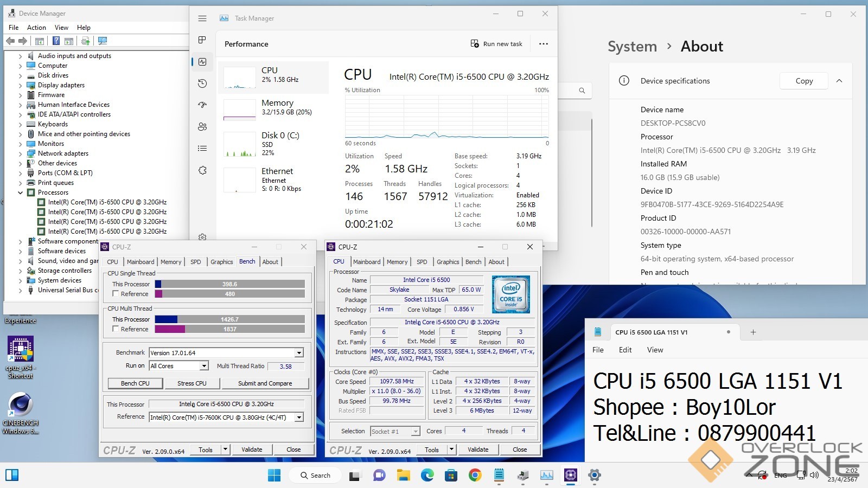Switch to Mainboard tab in right CPU-Z window
This screenshot has width=868, height=488.
[367, 262]
